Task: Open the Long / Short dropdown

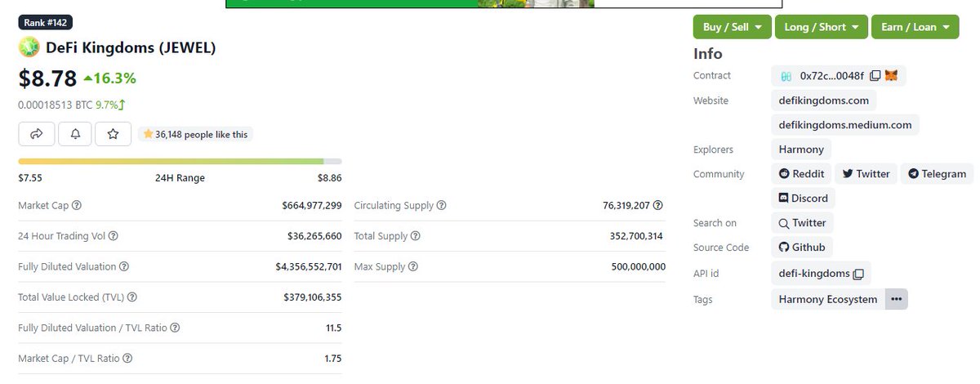Action: [821, 27]
